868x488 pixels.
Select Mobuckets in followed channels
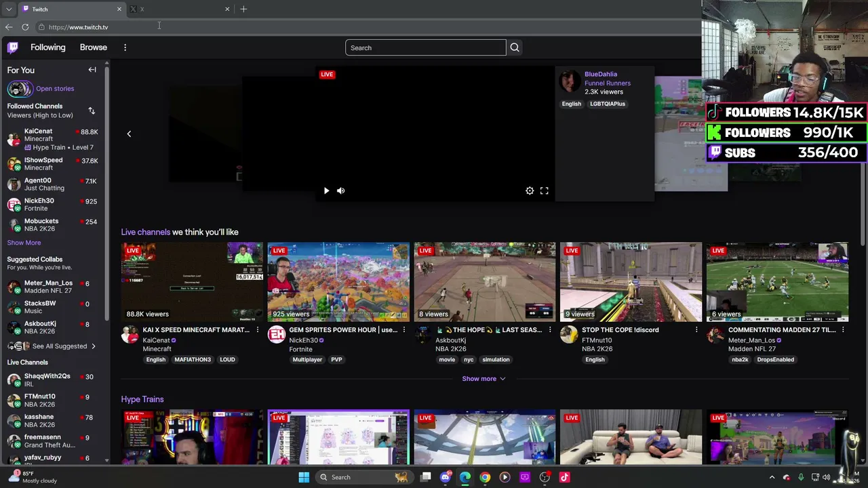[53, 225]
